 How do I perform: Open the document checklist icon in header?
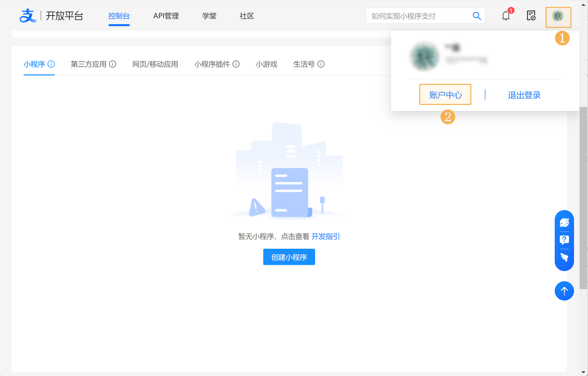pyautogui.click(x=531, y=16)
